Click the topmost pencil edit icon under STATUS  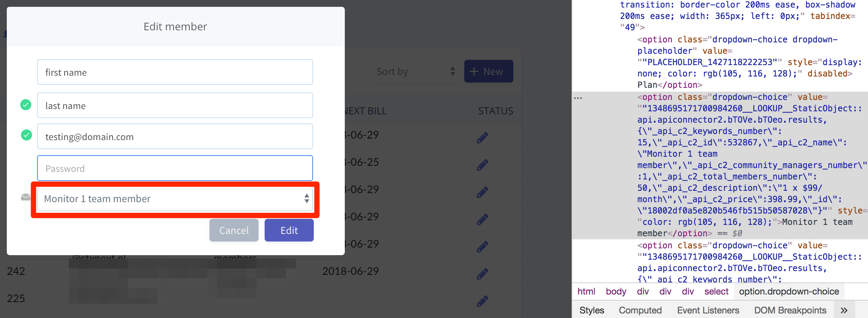482,137
